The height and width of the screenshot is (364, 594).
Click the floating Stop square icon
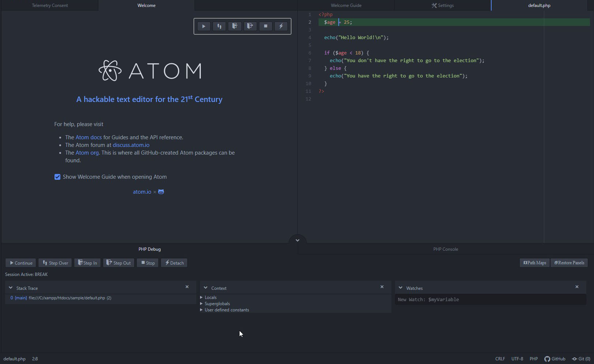click(x=266, y=26)
